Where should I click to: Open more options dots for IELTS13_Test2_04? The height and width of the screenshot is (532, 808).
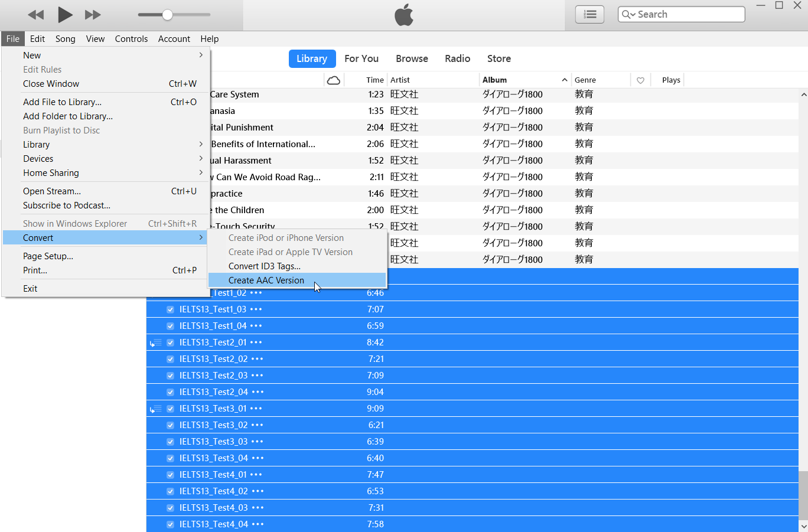click(x=258, y=392)
